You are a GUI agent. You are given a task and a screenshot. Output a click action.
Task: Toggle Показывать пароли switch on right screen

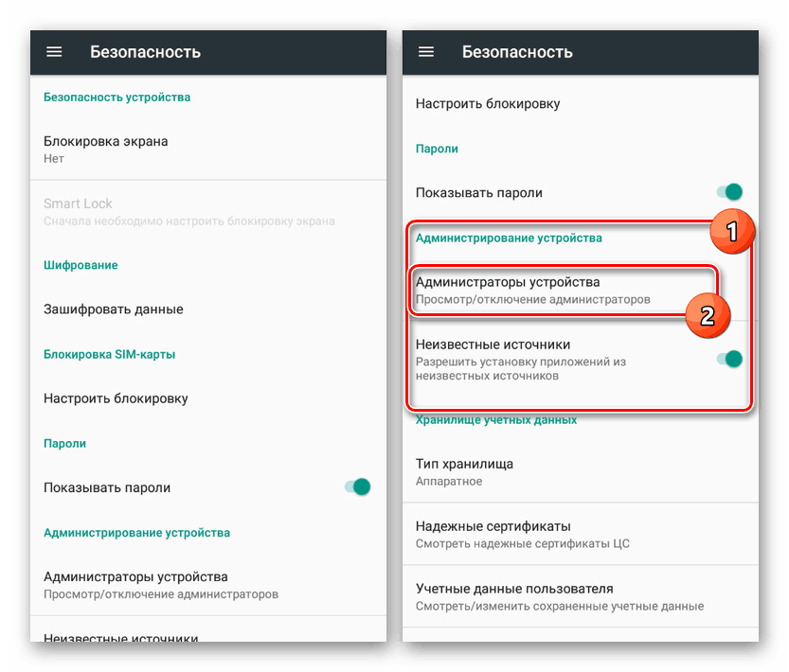(x=729, y=192)
